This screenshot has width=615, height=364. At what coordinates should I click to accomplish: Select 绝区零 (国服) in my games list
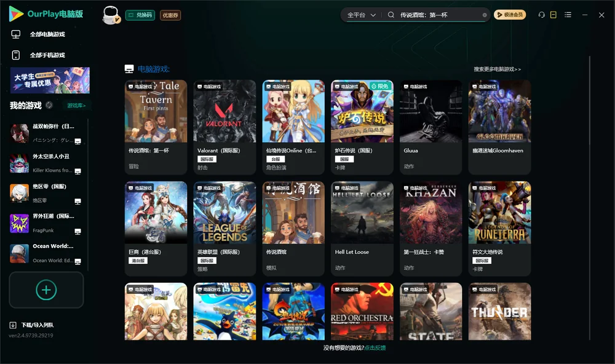[46, 193]
